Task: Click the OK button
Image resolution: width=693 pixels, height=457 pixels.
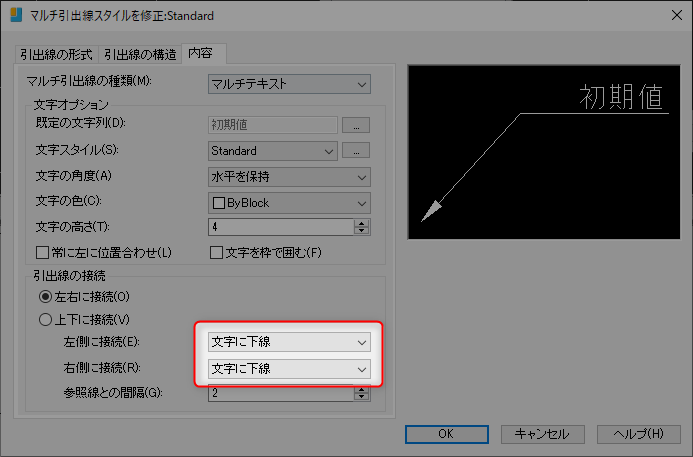Action: [446, 434]
